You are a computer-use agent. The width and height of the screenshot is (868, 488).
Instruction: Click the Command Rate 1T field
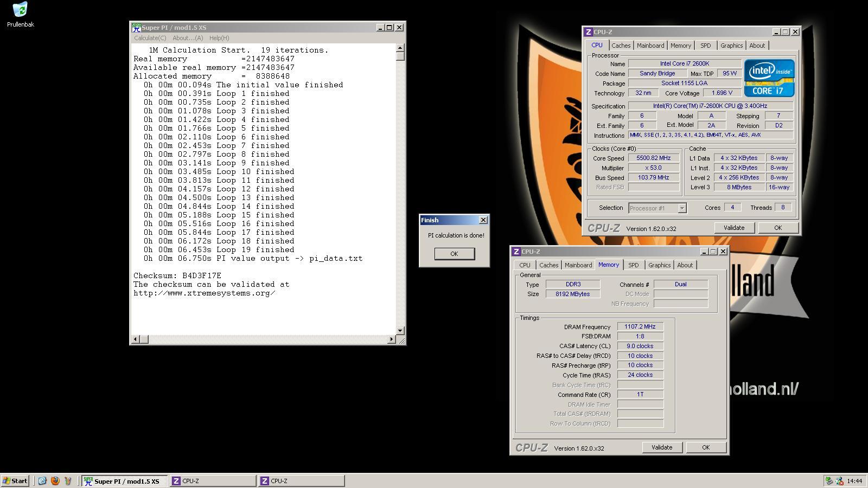point(640,395)
